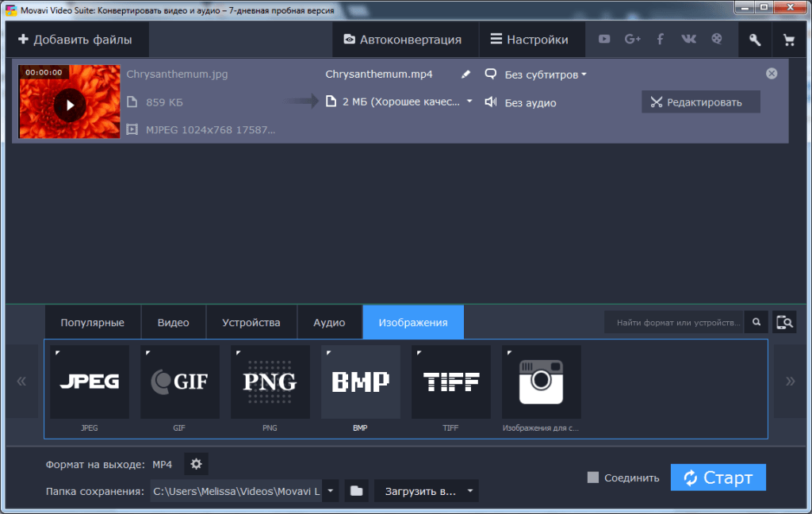Viewport: 812px width, 514px height.
Task: Click the YouTube icon in top bar
Action: (604, 39)
